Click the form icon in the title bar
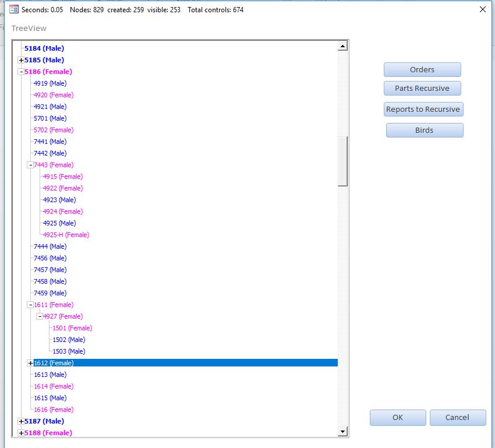 (x=14, y=9)
